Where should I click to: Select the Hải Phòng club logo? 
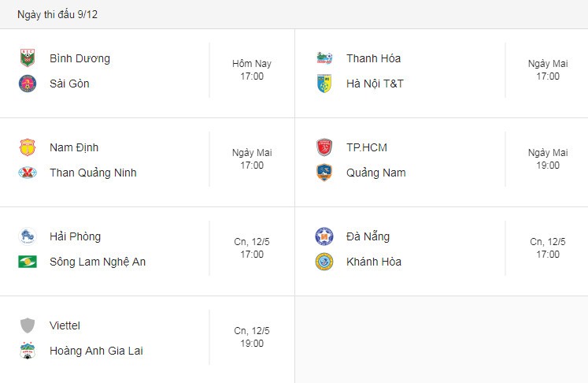click(x=28, y=236)
